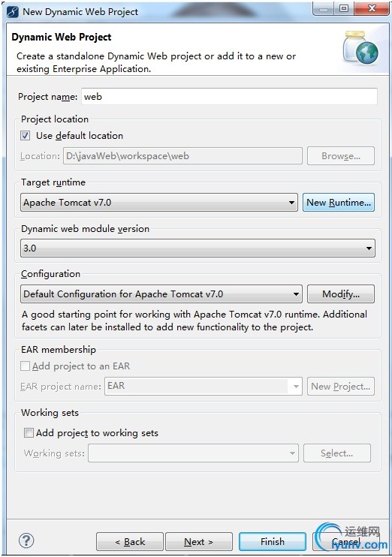Open the Working sets combo box
Screen dimensions: 392x557
coord(193,453)
